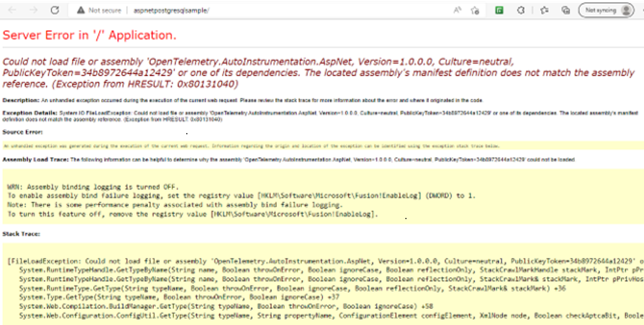Start Read aloud for this page

(x=457, y=9)
